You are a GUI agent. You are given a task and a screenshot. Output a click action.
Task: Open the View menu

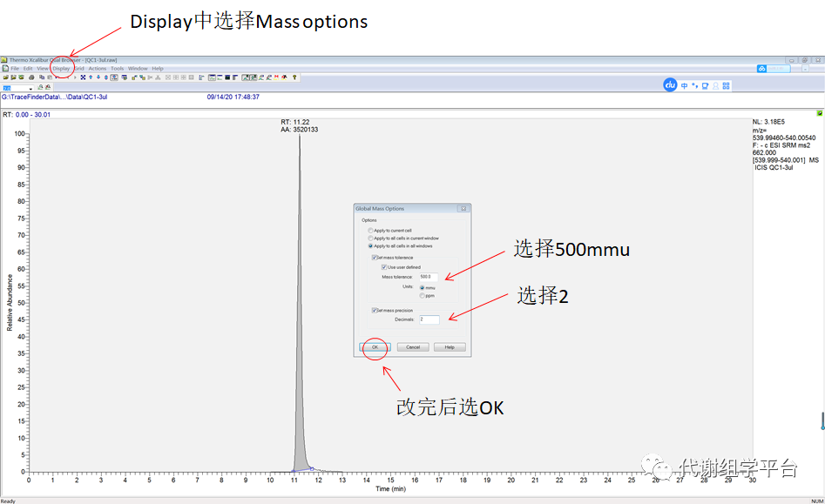(43, 68)
